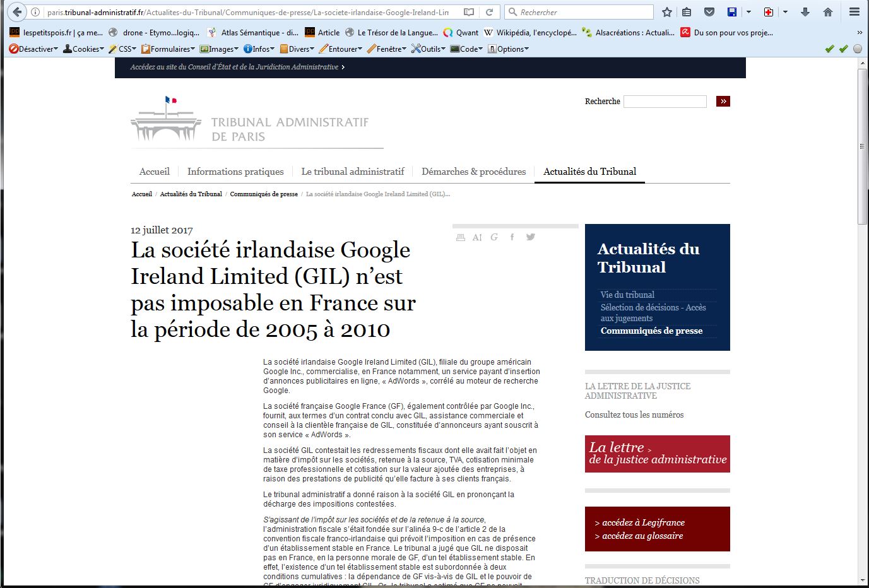Open the Wikipédia bookmark in bookmarks bar
The height and width of the screenshot is (588, 869).
point(530,33)
